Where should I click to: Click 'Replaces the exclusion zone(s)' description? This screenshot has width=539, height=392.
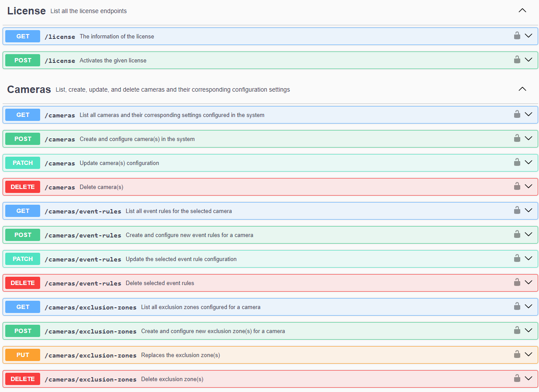point(181,355)
